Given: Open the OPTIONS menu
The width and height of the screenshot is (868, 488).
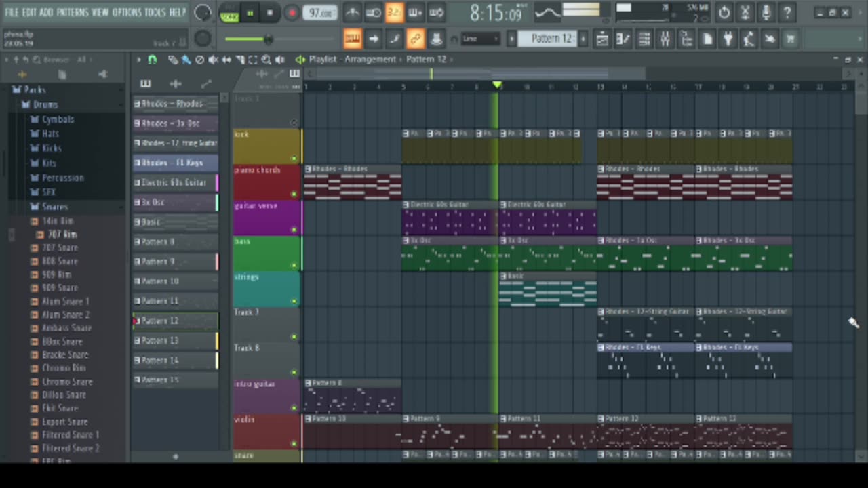Looking at the screenshot, I should point(126,12).
